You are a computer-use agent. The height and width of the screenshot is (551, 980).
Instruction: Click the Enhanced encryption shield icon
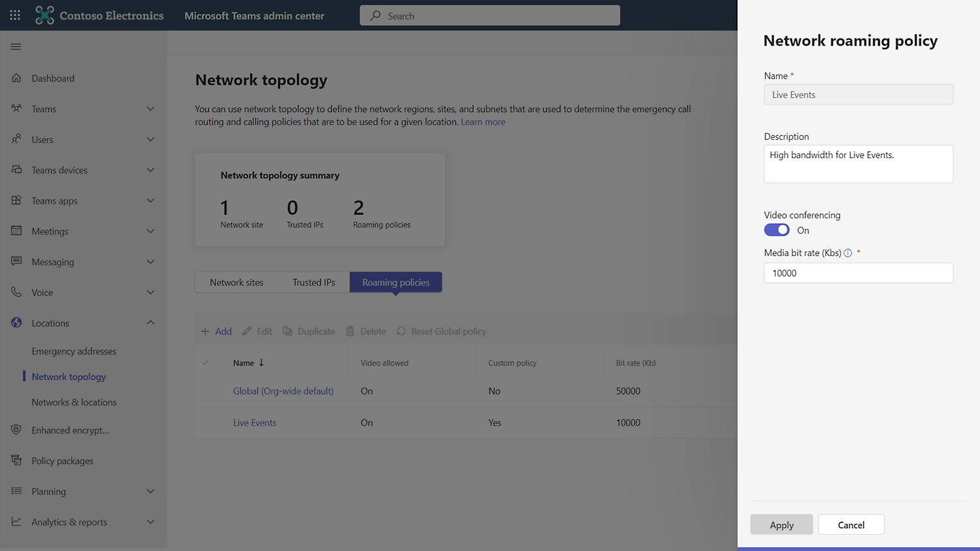click(16, 430)
